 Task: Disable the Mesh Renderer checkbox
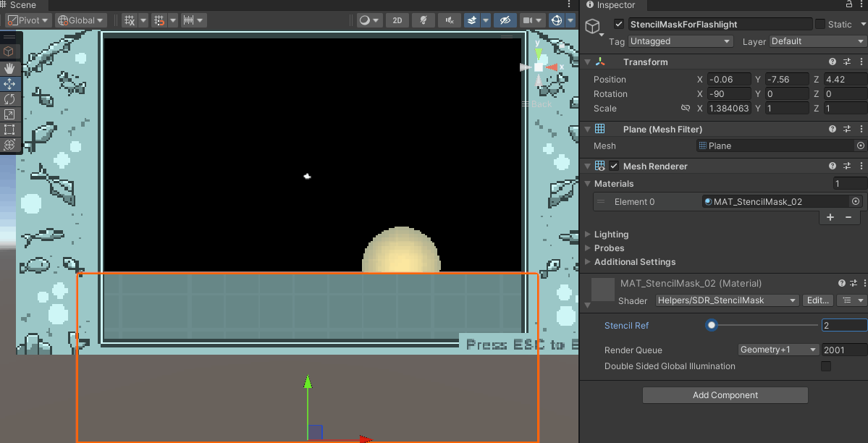614,166
